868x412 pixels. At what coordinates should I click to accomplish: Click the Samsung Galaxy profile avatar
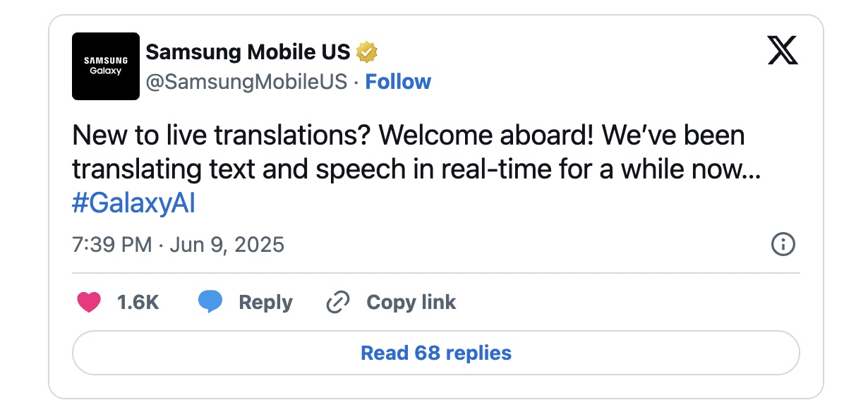pos(106,66)
